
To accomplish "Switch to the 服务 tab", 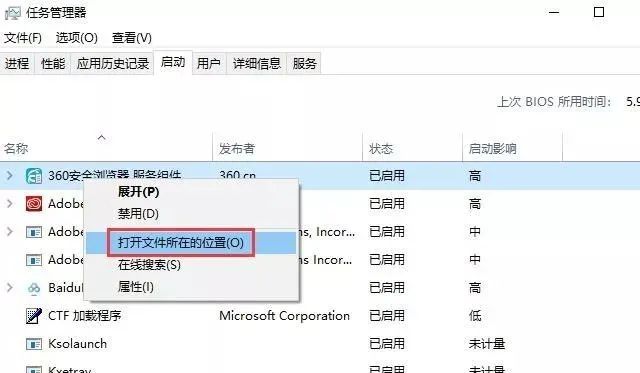I will [x=304, y=64].
